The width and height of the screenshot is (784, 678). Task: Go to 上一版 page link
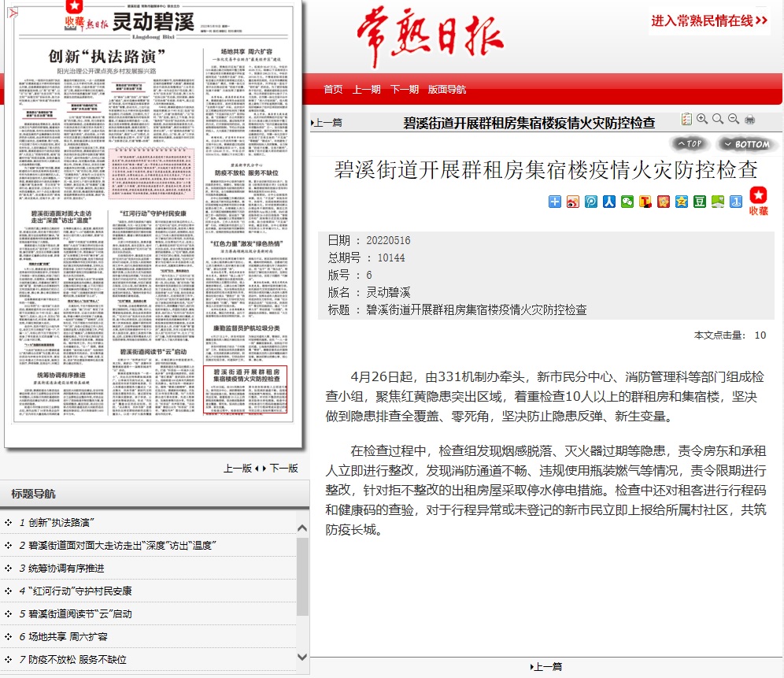[x=238, y=469]
